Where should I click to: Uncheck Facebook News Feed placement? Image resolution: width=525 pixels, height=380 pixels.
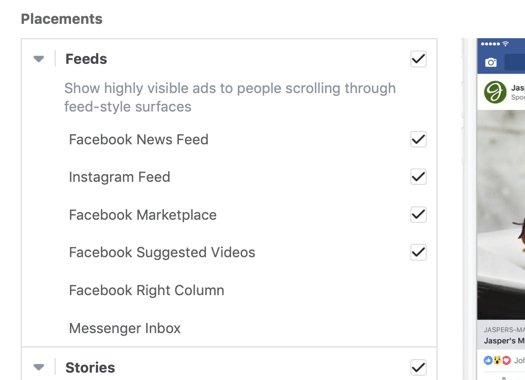coord(418,139)
